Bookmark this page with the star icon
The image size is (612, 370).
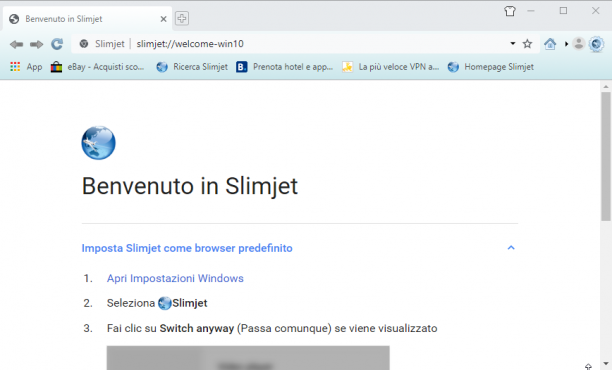coord(527,44)
